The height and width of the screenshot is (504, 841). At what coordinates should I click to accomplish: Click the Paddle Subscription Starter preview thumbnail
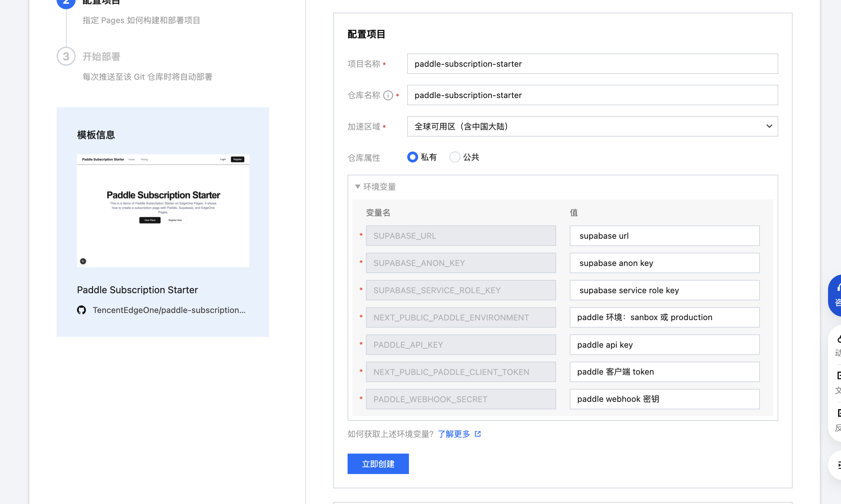coord(163,210)
